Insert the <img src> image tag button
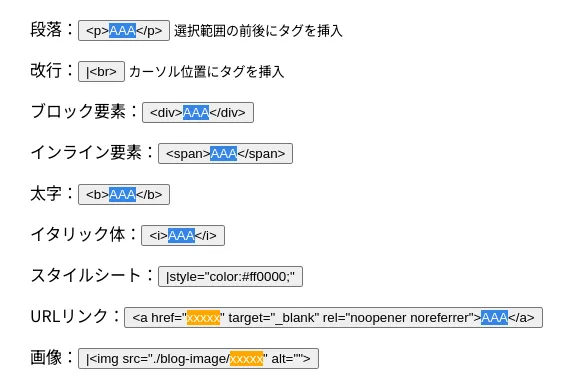 tap(198, 359)
